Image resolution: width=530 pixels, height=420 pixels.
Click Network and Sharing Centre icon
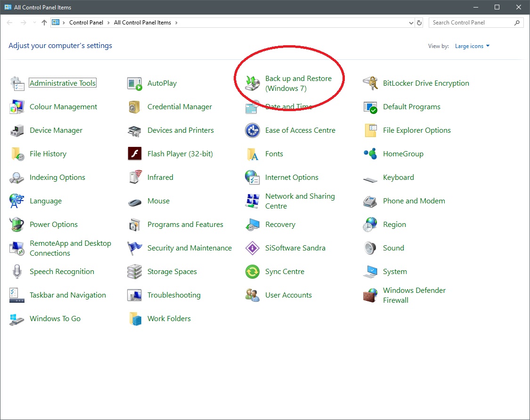[x=253, y=201]
